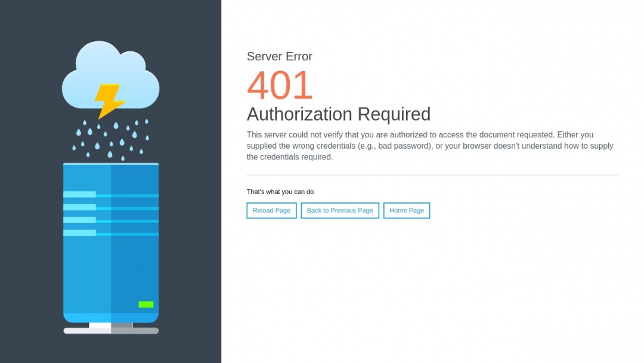This screenshot has width=644, height=363.
Task: Click the Reload Page button
Action: click(271, 211)
